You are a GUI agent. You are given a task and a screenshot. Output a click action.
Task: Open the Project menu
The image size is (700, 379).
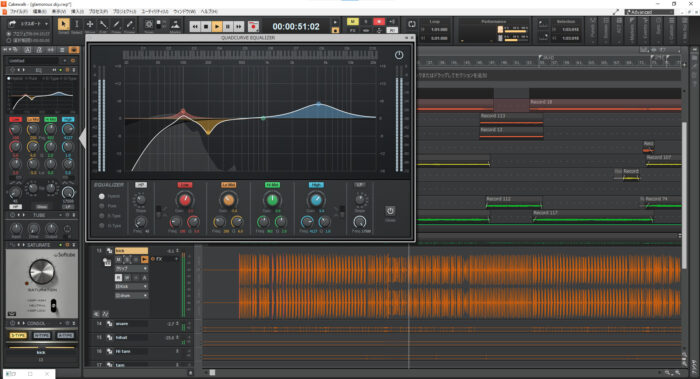click(x=125, y=11)
